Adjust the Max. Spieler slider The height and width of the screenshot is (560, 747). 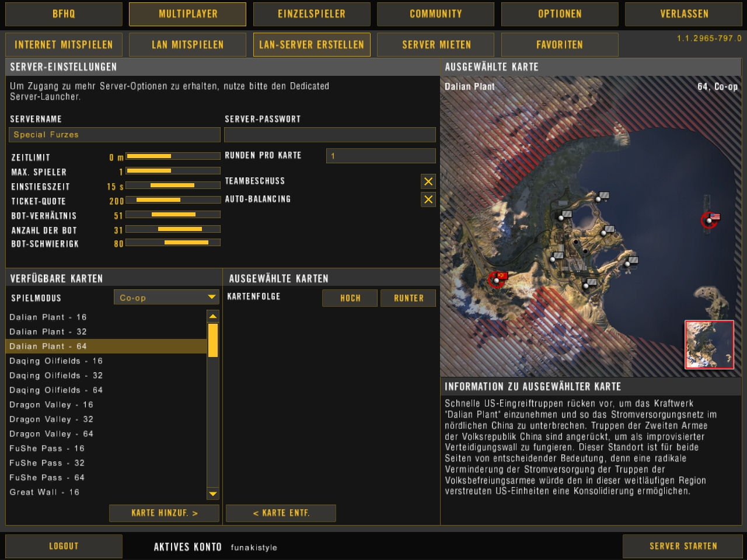click(x=173, y=171)
